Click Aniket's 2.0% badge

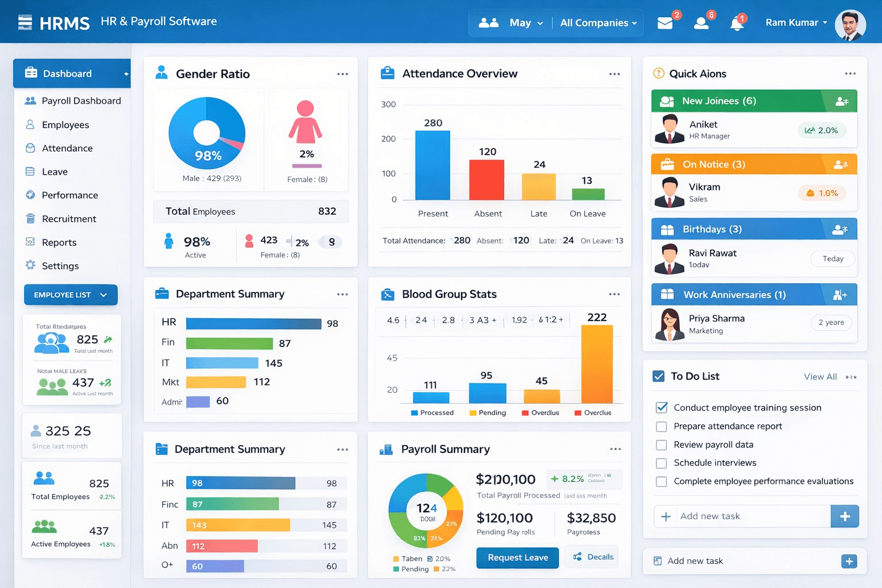(821, 130)
